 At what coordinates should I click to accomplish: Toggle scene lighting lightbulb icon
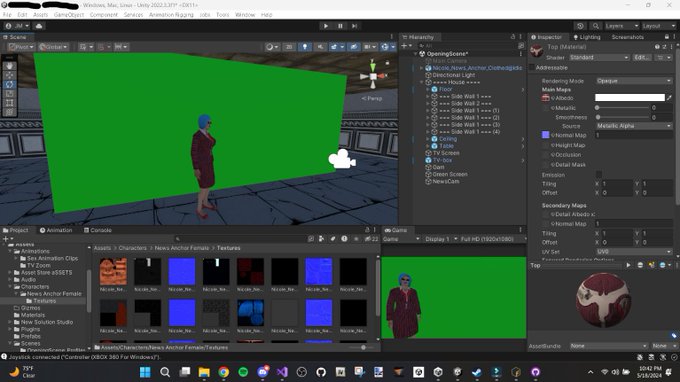click(x=305, y=47)
